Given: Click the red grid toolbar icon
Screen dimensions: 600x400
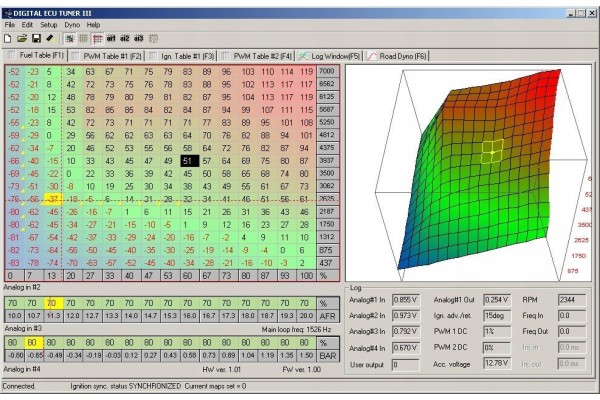Looking at the screenshot, I should tap(98, 38).
